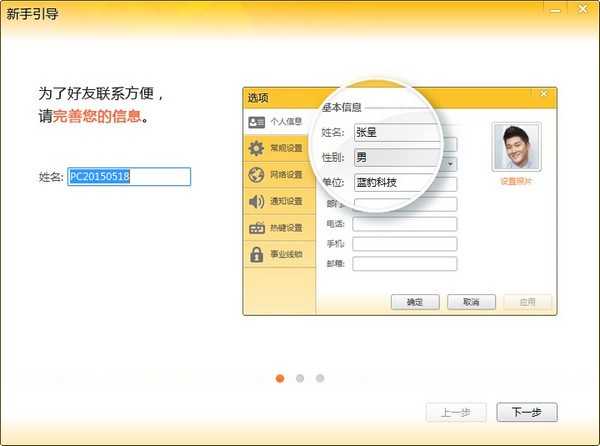Screen dimensions: 600x446
Task: Click 取消 in the options dialog
Action: pos(471,302)
